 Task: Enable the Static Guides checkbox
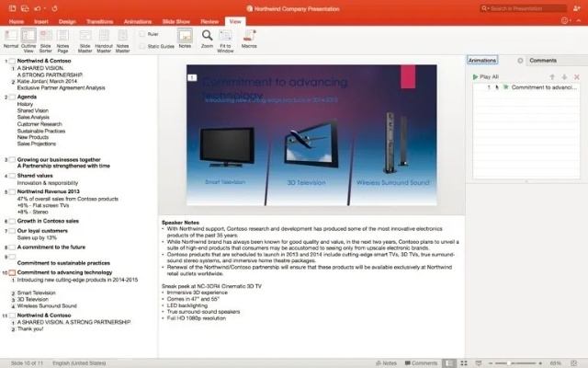[144, 45]
